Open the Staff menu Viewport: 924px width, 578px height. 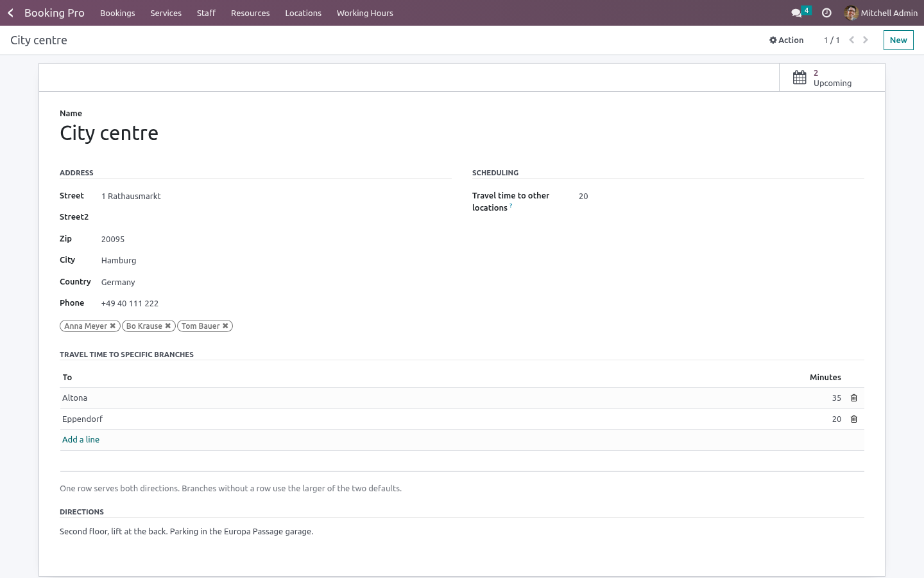pos(206,13)
